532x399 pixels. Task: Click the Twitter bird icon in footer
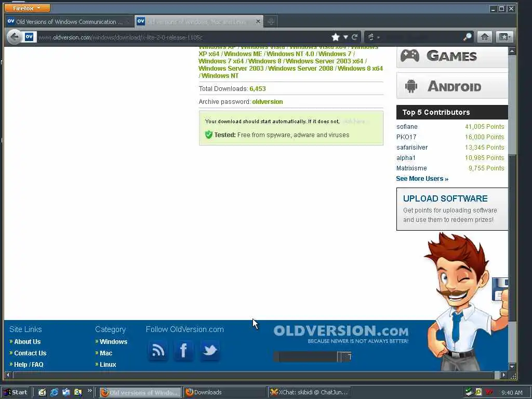tap(210, 351)
